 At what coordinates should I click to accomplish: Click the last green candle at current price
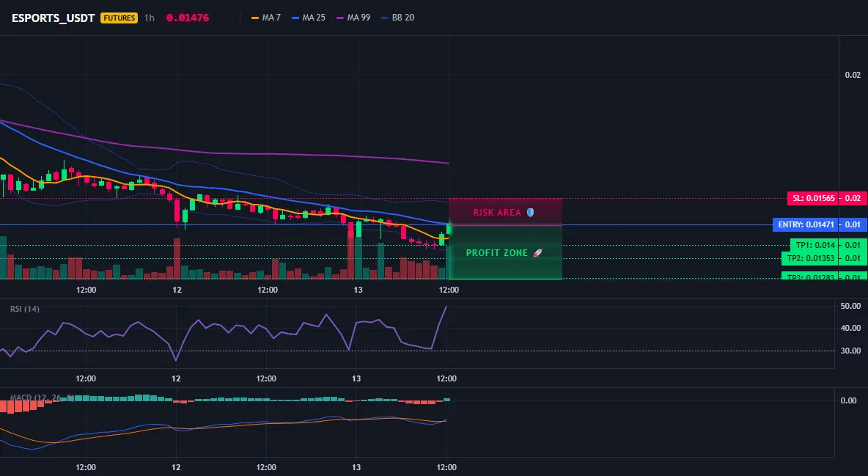tap(449, 229)
